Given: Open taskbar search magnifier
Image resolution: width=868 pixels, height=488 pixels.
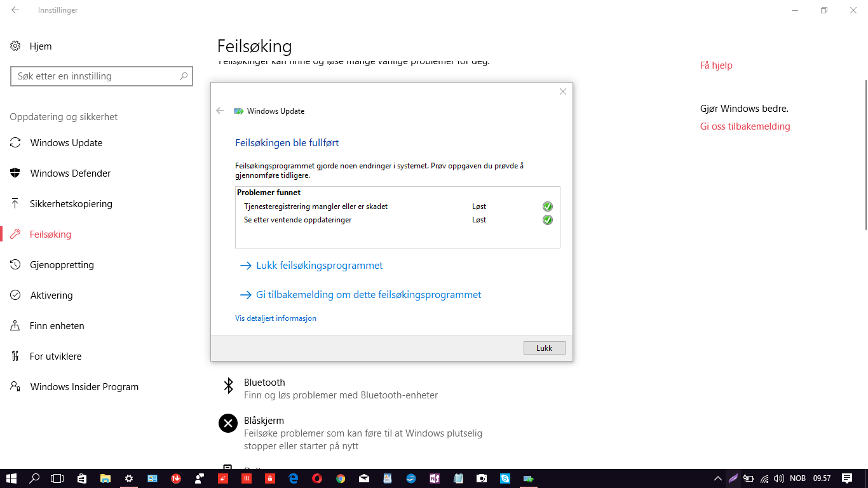Looking at the screenshot, I should (34, 478).
